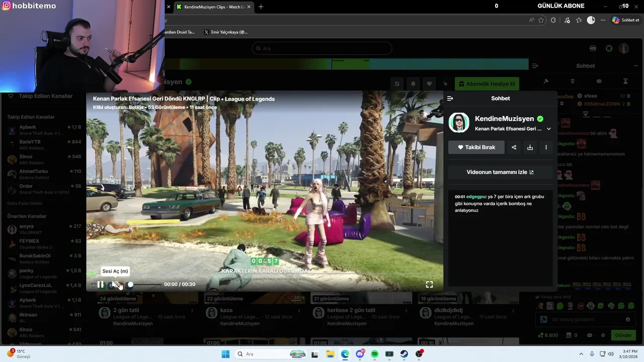Select FEYMEX recommended channel
Image resolution: width=644 pixels, height=362 pixels.
[x=44, y=244]
